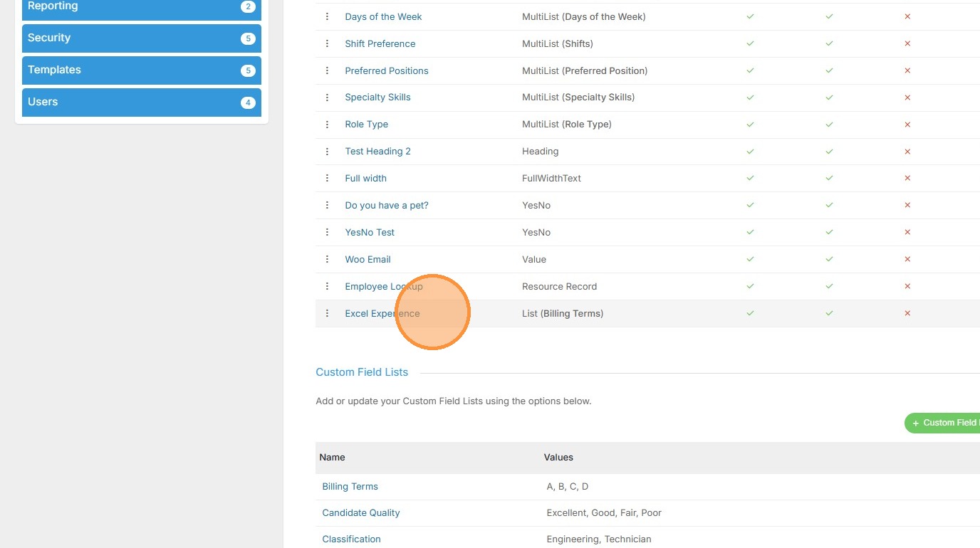Open row options for Full width field
The height and width of the screenshot is (548, 980).
pyautogui.click(x=327, y=179)
